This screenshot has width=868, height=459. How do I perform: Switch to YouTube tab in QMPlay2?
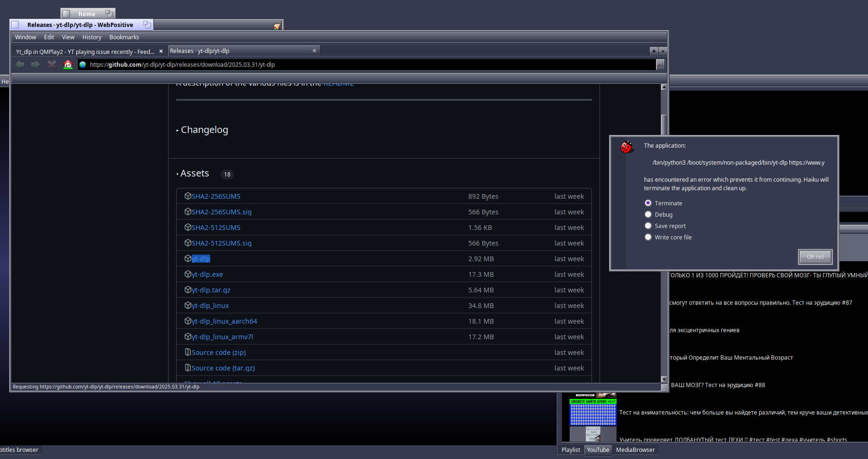coord(598,450)
